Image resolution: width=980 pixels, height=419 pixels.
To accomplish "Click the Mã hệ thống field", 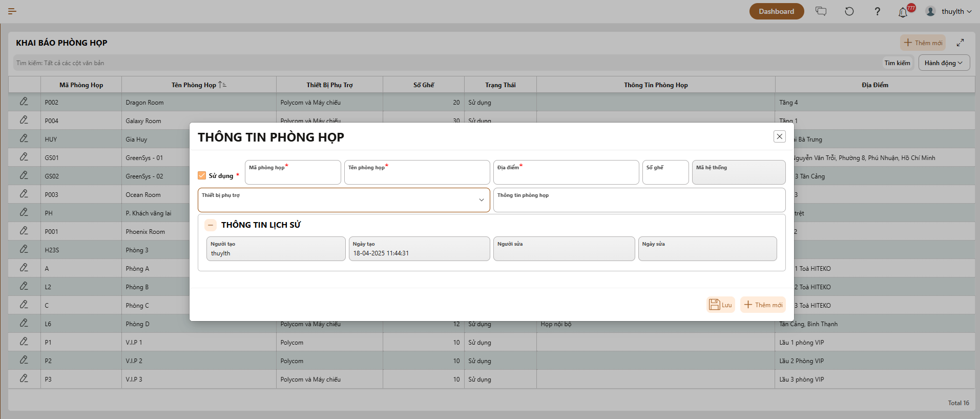I will pyautogui.click(x=739, y=172).
